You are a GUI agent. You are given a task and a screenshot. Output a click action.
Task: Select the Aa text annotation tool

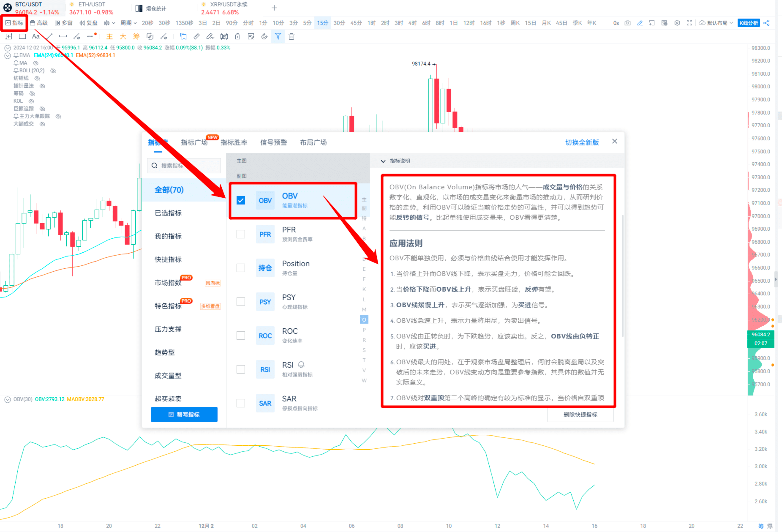click(x=36, y=36)
